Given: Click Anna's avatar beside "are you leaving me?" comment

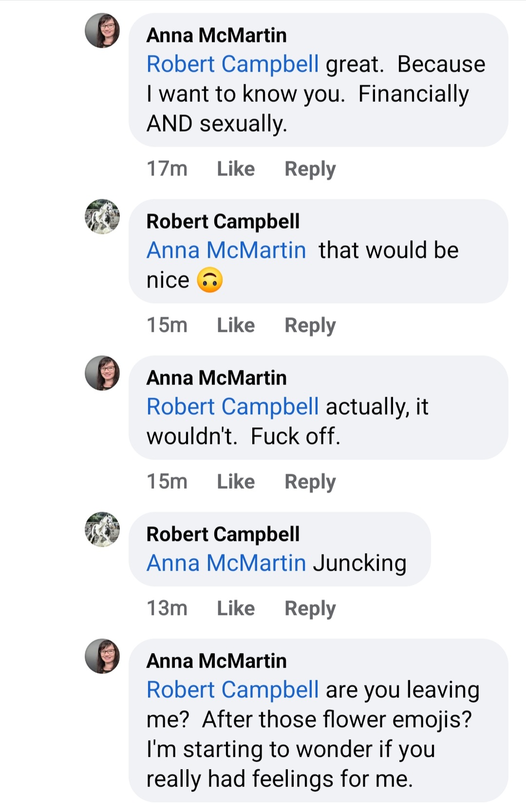Looking at the screenshot, I should point(102,656).
